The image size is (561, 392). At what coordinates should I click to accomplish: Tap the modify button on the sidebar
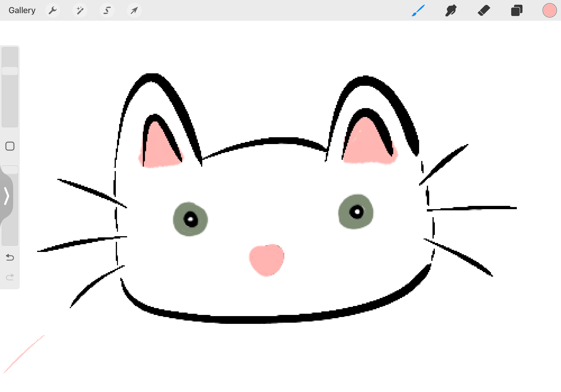tap(10, 146)
